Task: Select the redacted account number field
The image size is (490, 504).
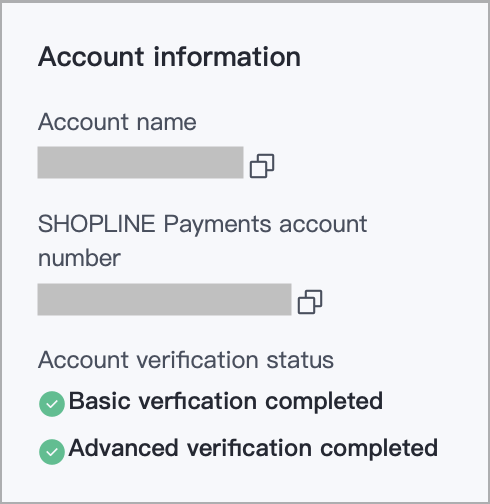Action: [164, 299]
